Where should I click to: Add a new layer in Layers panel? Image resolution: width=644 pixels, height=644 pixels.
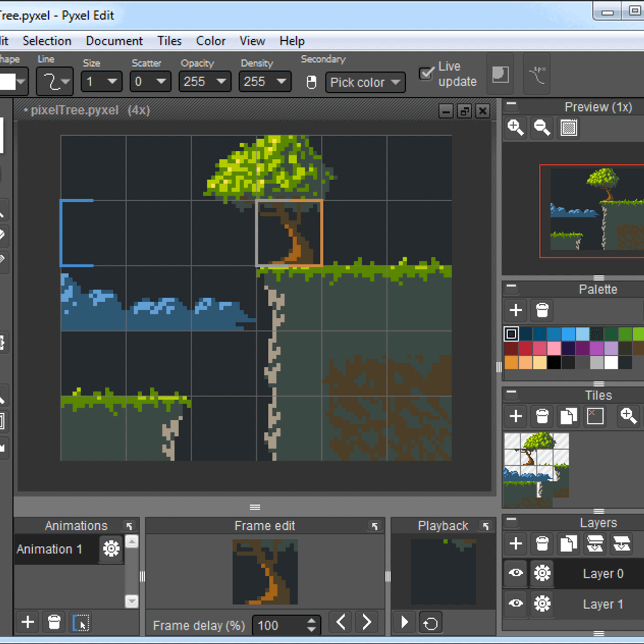click(516, 544)
